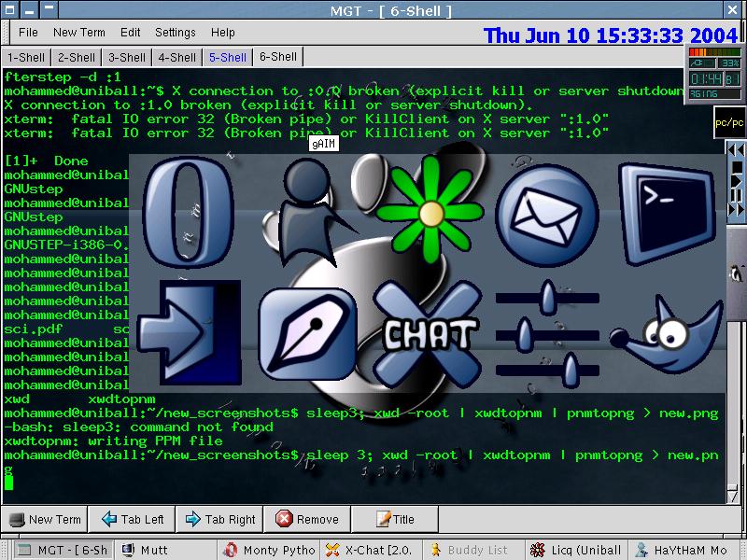Open the File menu
Viewport: 747px width, 560px height.
pos(28,33)
